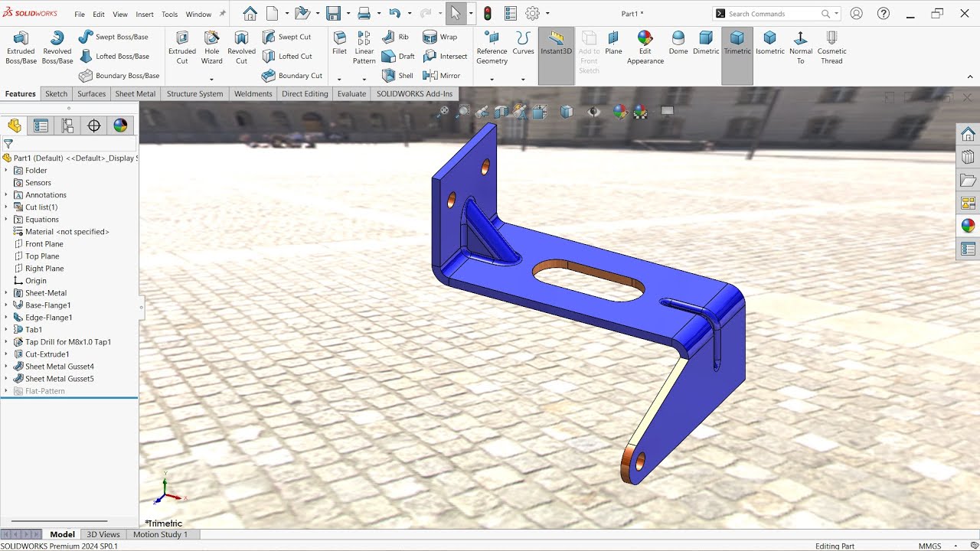Select the Rib tool

pos(395,37)
